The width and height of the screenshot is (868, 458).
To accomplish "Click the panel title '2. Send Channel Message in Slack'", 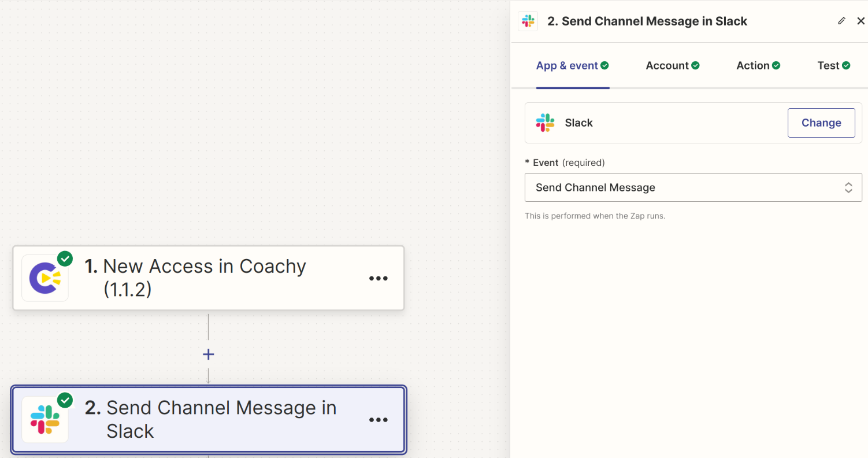I will [647, 21].
